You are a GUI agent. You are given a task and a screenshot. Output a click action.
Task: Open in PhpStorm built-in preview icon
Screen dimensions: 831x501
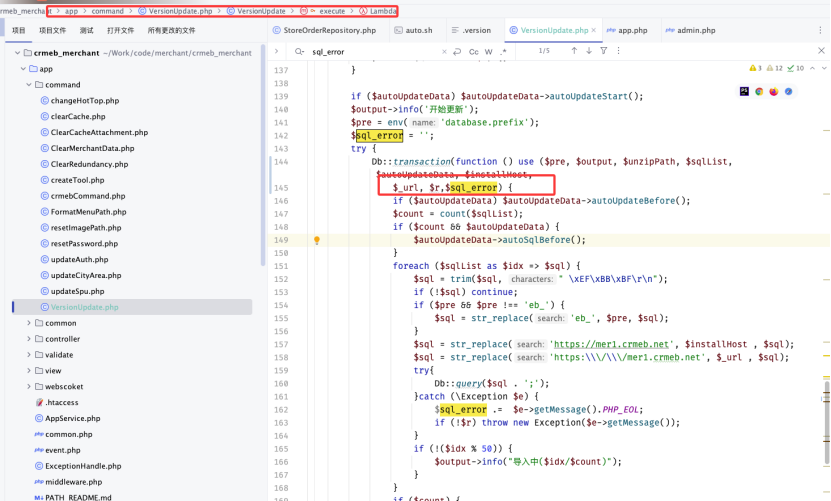pyautogui.click(x=744, y=91)
